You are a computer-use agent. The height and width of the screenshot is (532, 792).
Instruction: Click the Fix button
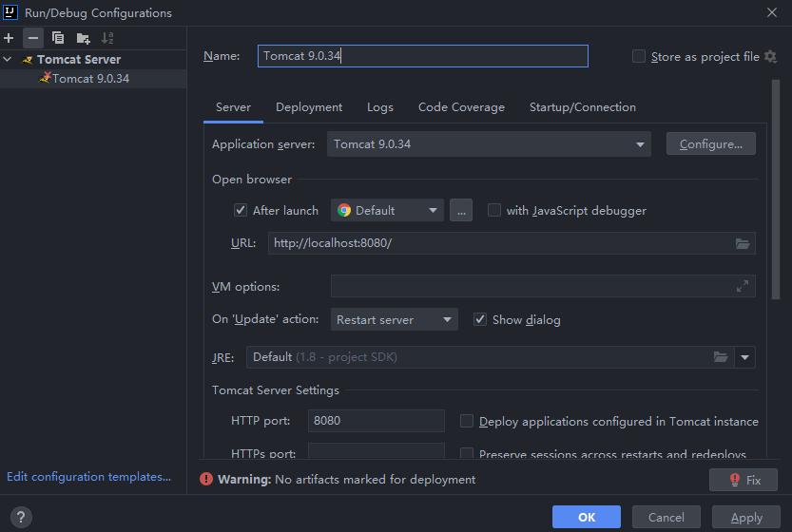pos(743,480)
